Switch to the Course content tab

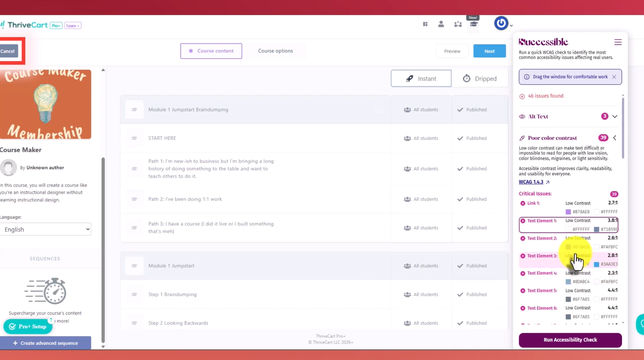[x=211, y=51]
